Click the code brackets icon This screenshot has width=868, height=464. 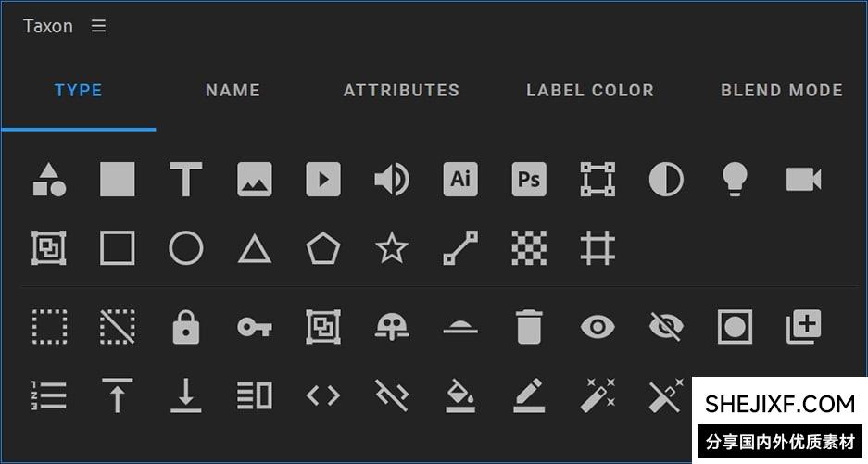323,396
